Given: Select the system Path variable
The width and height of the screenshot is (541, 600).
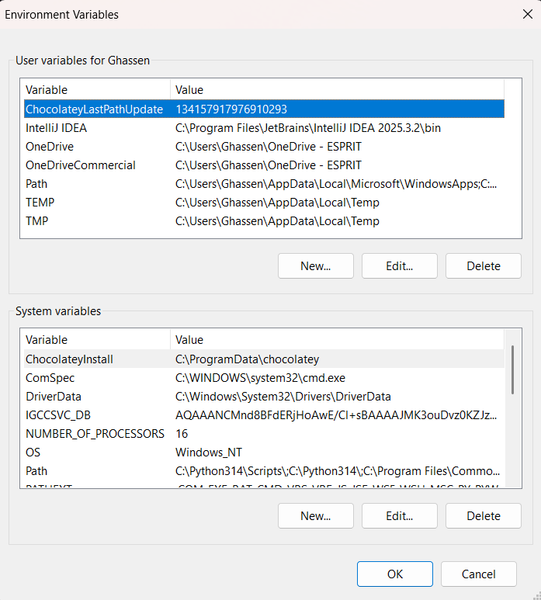Looking at the screenshot, I should (x=264, y=471).
